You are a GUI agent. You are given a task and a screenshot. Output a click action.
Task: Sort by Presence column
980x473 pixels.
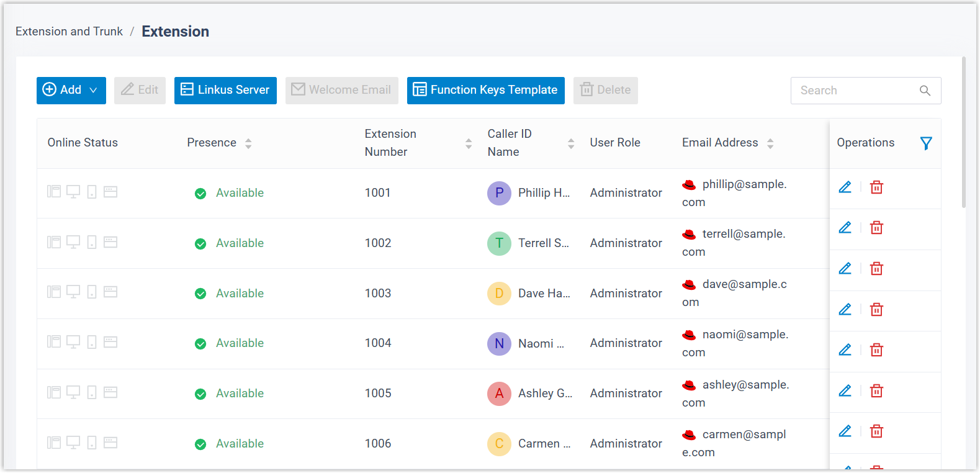248,143
